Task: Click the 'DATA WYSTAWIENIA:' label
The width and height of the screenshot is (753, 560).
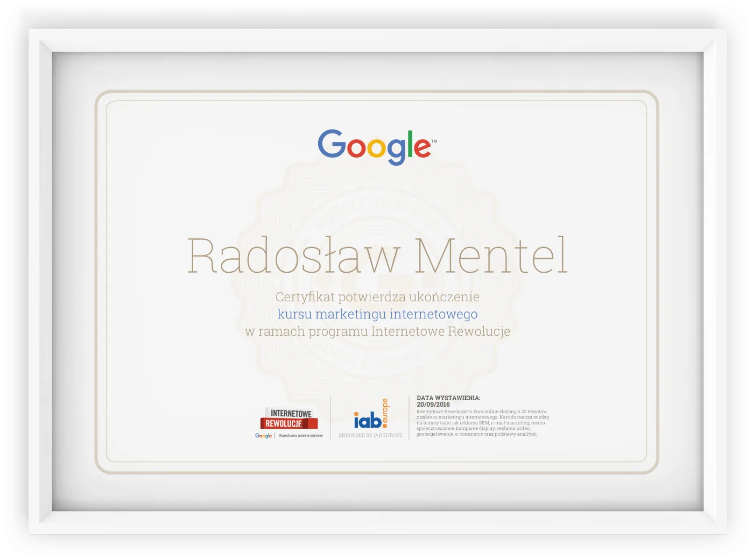Action: pyautogui.click(x=448, y=398)
